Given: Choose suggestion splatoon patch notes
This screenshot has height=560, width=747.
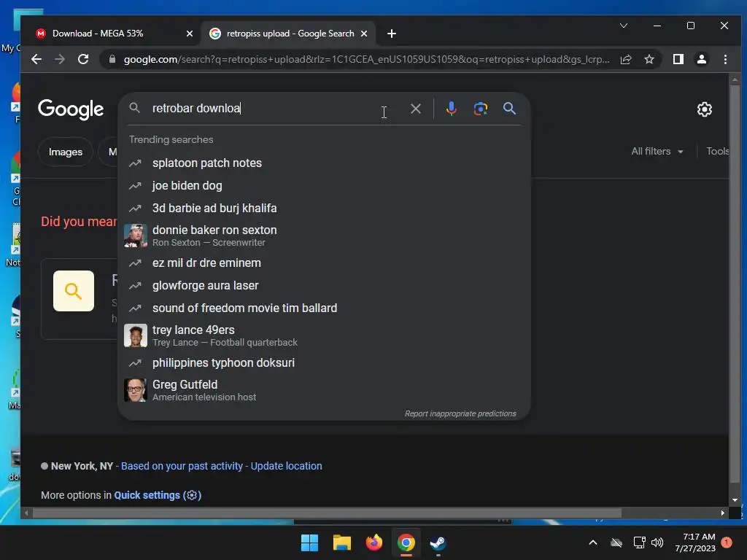Looking at the screenshot, I should [x=324, y=163].
